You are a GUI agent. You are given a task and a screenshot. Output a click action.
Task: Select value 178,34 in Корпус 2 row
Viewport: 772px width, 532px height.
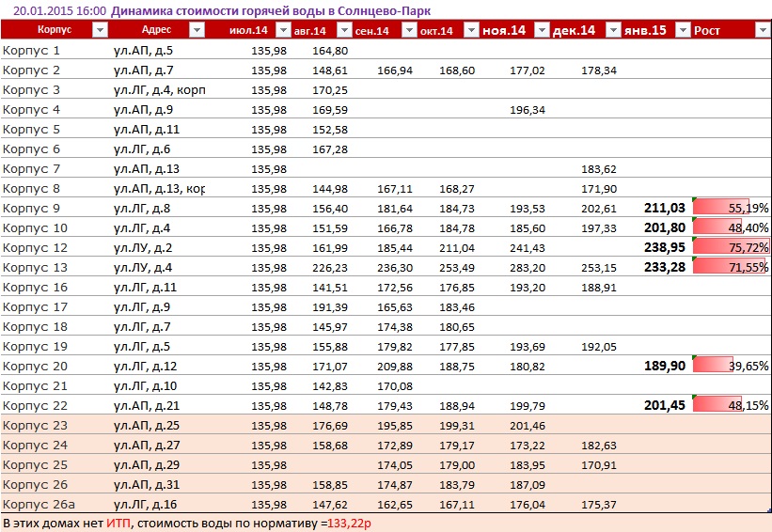point(599,70)
